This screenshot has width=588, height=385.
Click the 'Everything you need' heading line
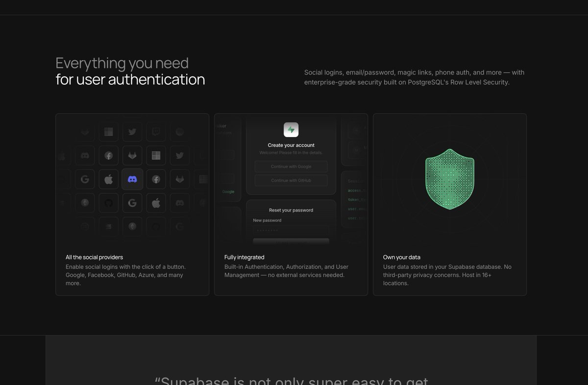(x=122, y=63)
